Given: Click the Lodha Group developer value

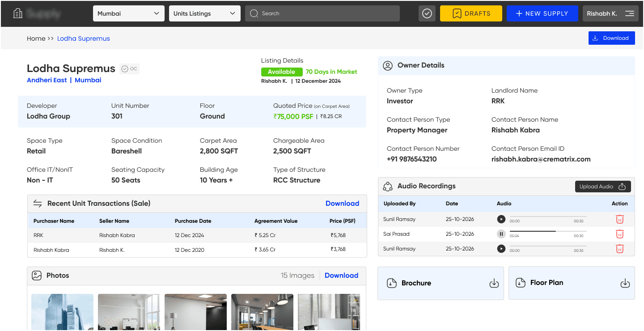Looking at the screenshot, I should tap(48, 116).
